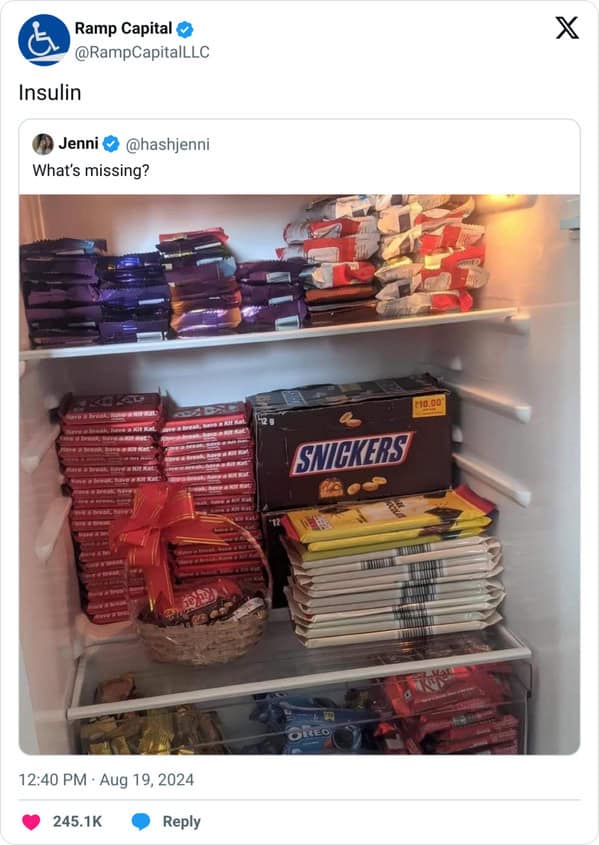Open the @RampCapitalLLC handle link
Image resolution: width=599 pixels, height=845 pixels.
pyautogui.click(x=142, y=52)
